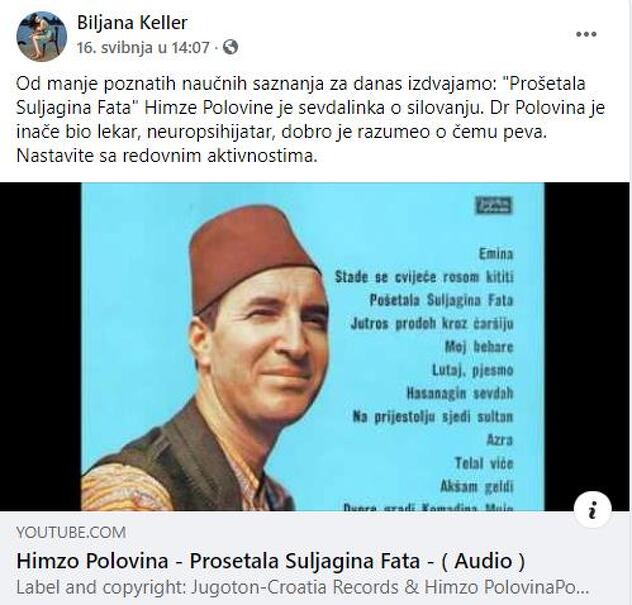Click Pošetala Suljagina Fata on the cover
Screen dimensions: 632x605
tap(441, 300)
